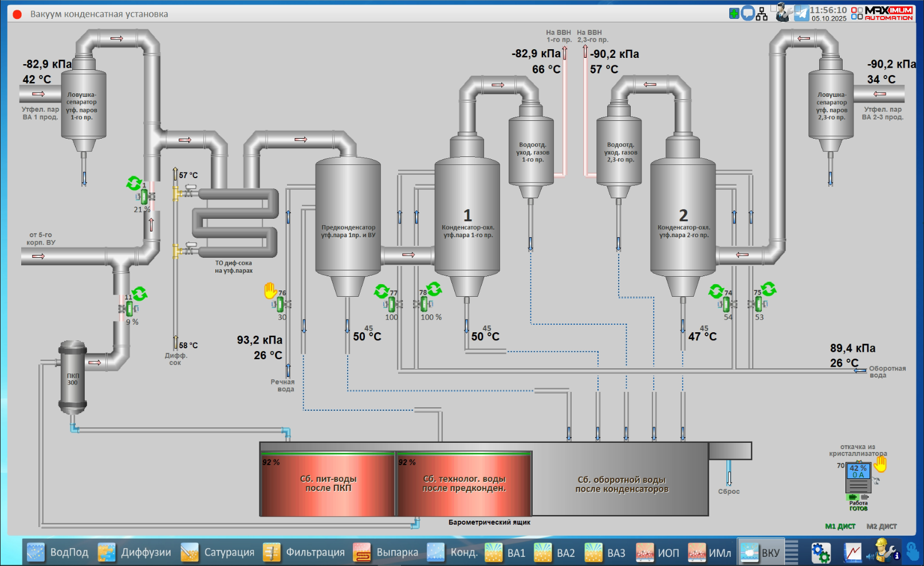
Task: Switch to the Диффузии screen tab
Action: point(135,552)
